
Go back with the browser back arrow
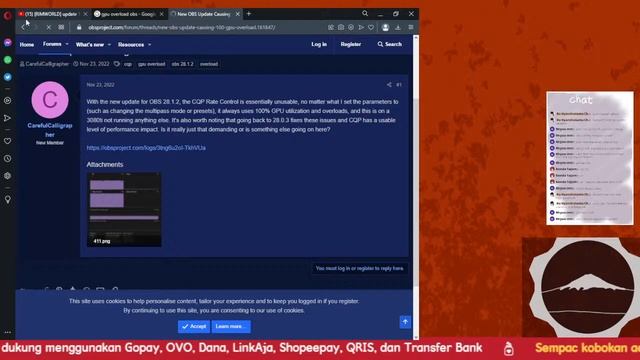(24, 27)
